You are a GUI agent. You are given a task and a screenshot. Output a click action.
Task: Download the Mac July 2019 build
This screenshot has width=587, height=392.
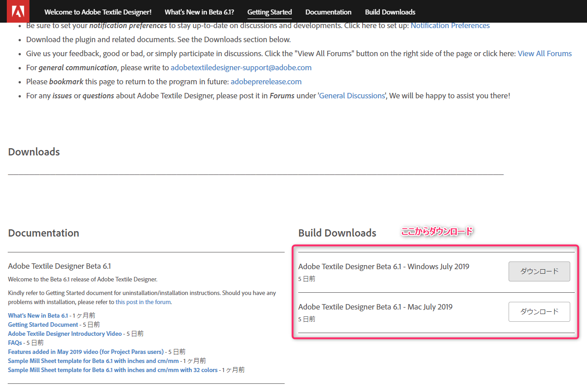tap(539, 312)
